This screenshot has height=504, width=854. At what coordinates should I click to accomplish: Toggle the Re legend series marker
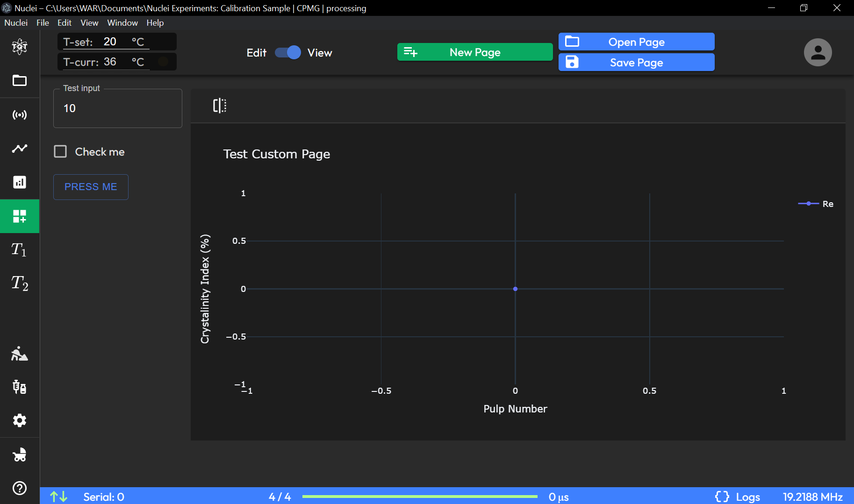pyautogui.click(x=809, y=204)
